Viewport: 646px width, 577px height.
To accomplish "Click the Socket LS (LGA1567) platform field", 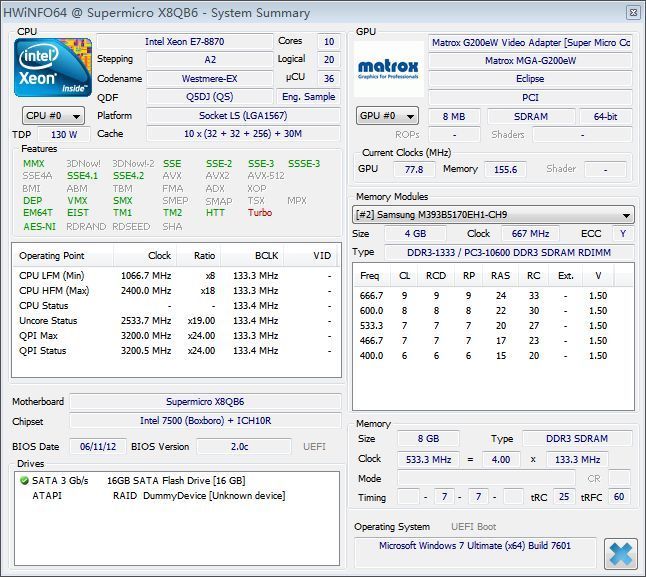I will 243,116.
